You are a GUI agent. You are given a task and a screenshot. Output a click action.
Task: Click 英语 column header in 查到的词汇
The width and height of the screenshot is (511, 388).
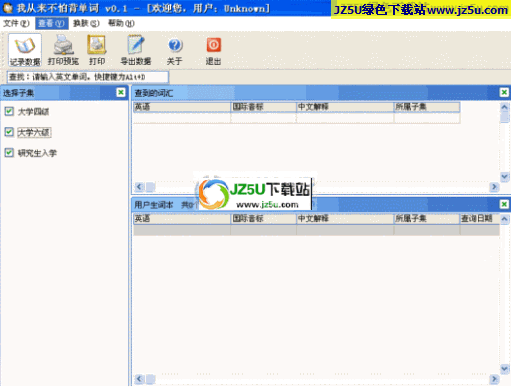tap(182, 107)
